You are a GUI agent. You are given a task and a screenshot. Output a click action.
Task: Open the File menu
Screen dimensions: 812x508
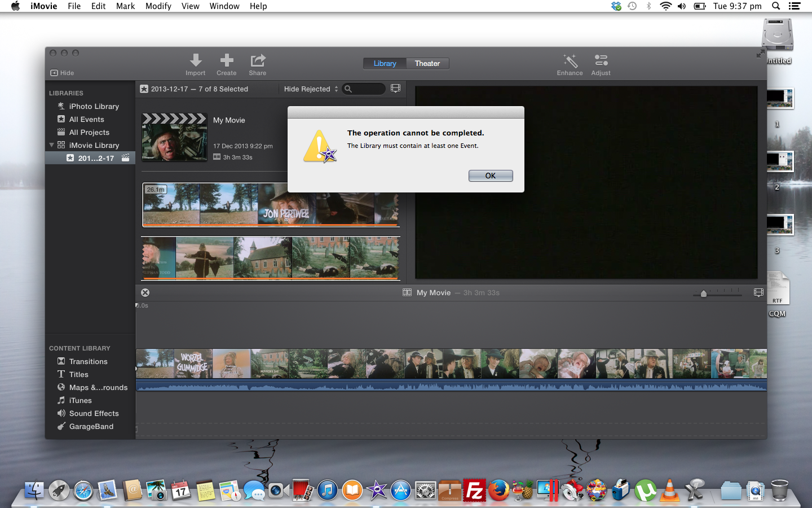click(x=74, y=6)
